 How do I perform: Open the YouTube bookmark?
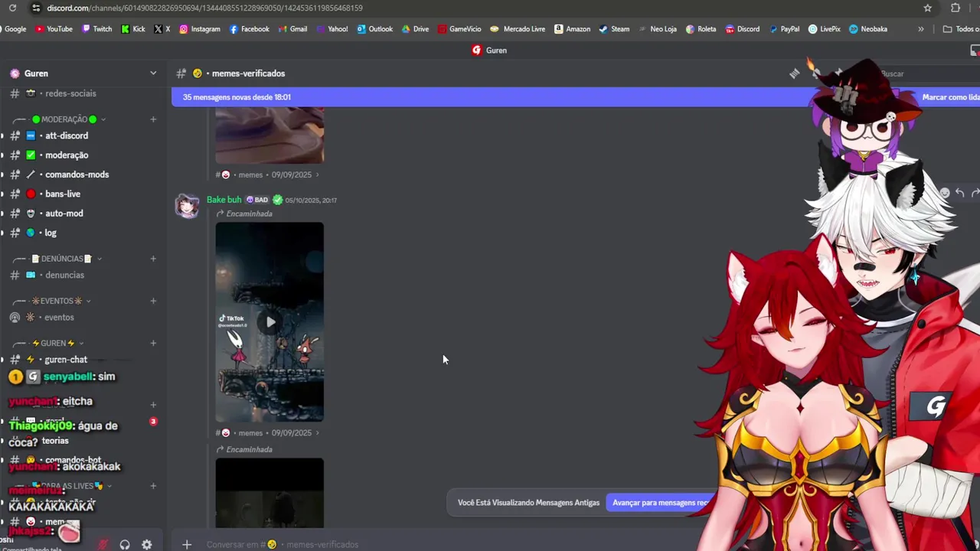(54, 29)
